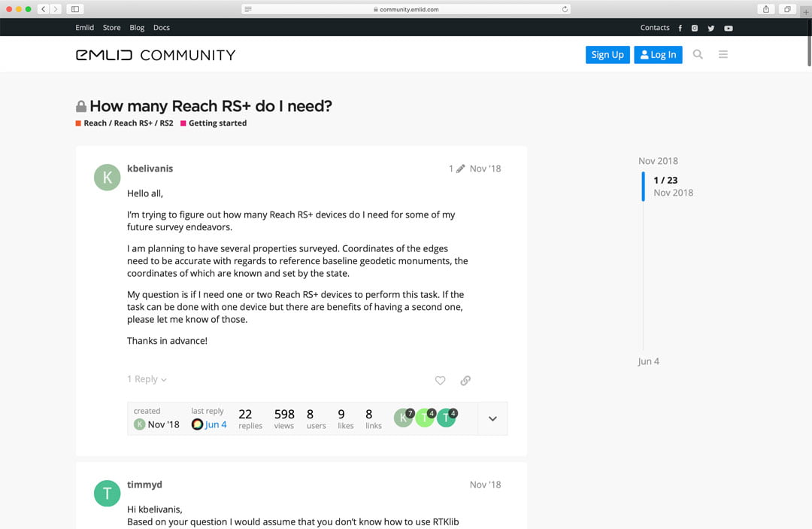Open the Docs menu link
This screenshot has width=812, height=529.
coord(161,27)
